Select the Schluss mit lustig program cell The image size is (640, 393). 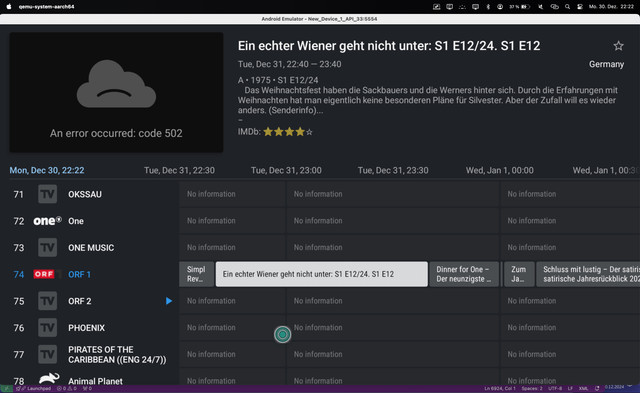(x=588, y=274)
